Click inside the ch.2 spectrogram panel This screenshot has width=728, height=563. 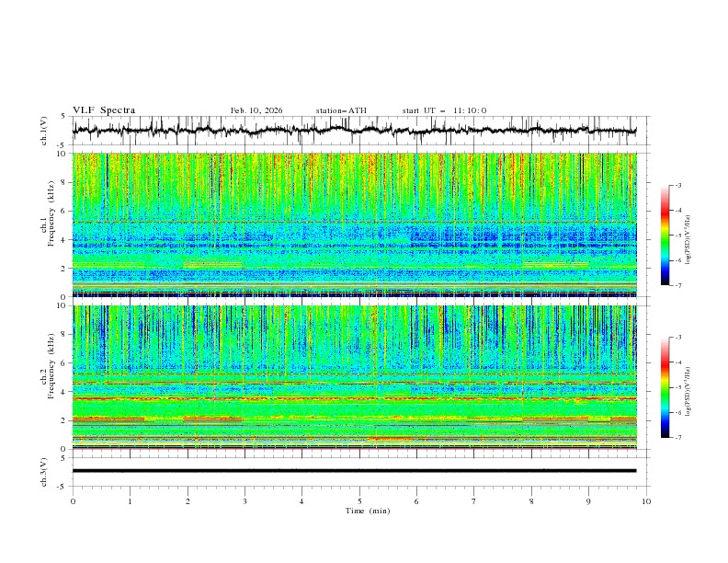click(x=354, y=377)
